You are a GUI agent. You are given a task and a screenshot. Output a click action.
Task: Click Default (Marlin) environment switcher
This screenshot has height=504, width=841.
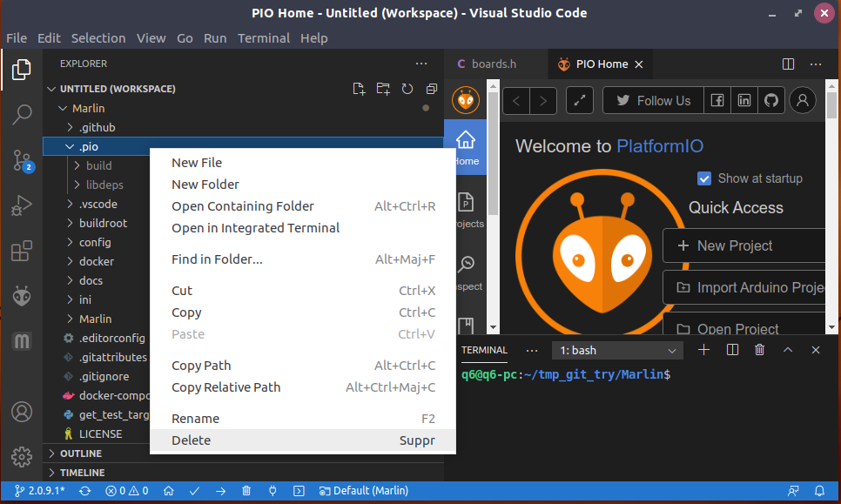click(364, 491)
